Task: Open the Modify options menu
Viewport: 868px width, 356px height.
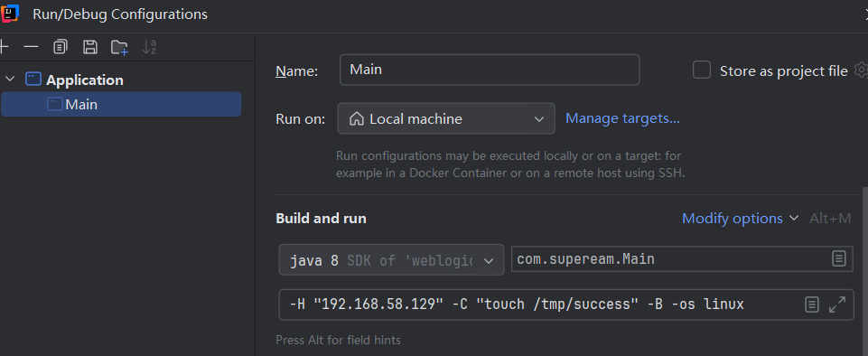Action: pos(740,218)
